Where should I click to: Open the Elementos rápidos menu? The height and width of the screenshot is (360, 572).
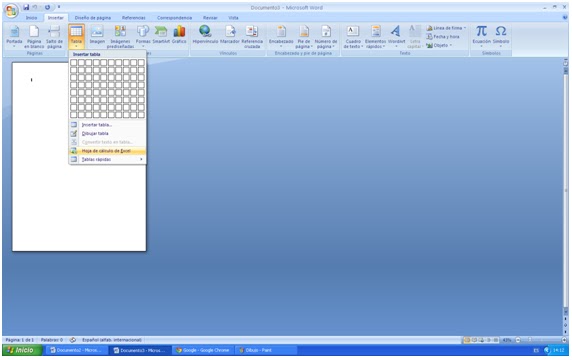coord(375,36)
